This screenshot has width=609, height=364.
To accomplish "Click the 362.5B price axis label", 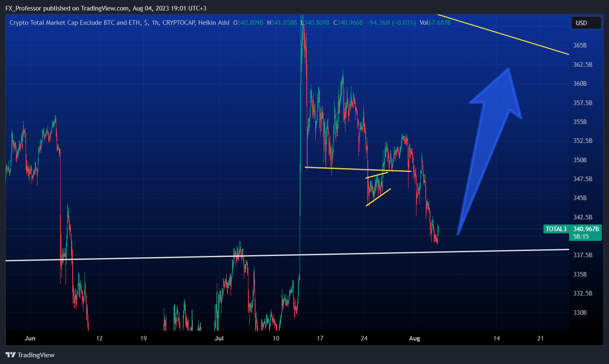I will (583, 65).
